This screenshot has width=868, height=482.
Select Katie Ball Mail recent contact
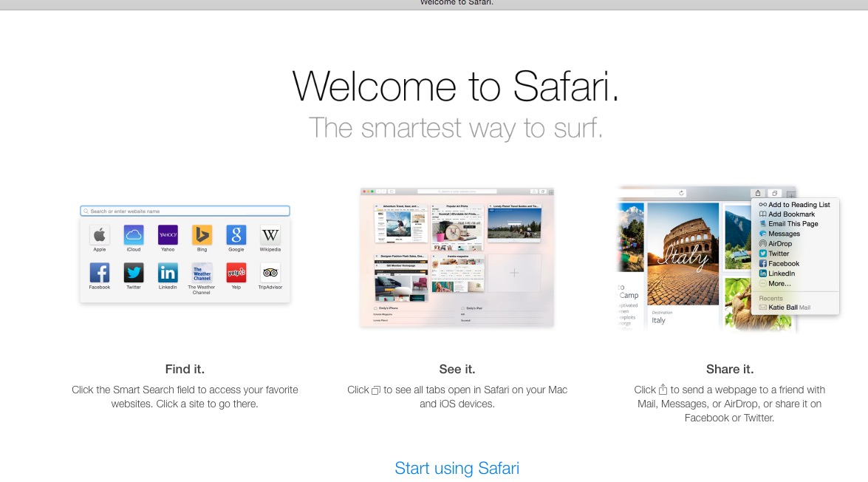tap(785, 308)
